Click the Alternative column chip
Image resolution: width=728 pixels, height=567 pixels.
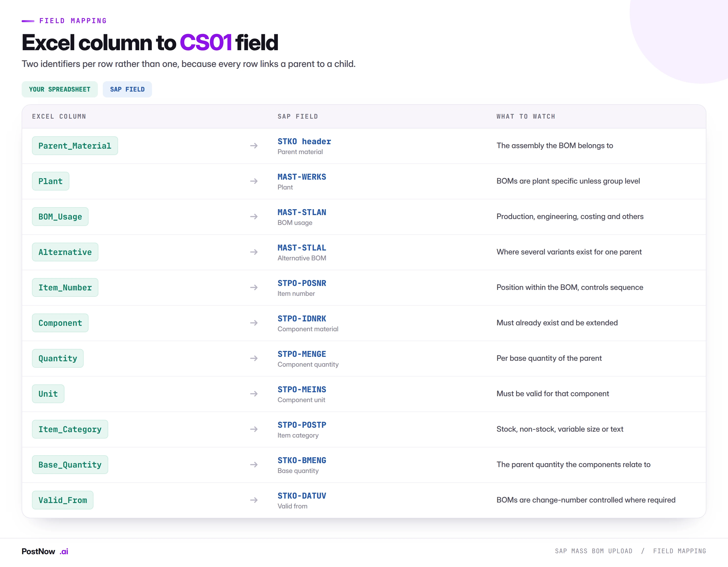(x=65, y=252)
